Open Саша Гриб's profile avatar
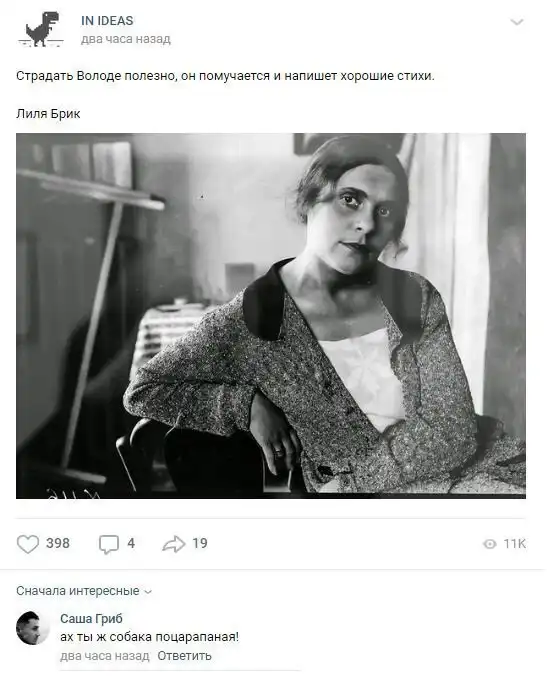This screenshot has height=676, width=548. pos(33,628)
